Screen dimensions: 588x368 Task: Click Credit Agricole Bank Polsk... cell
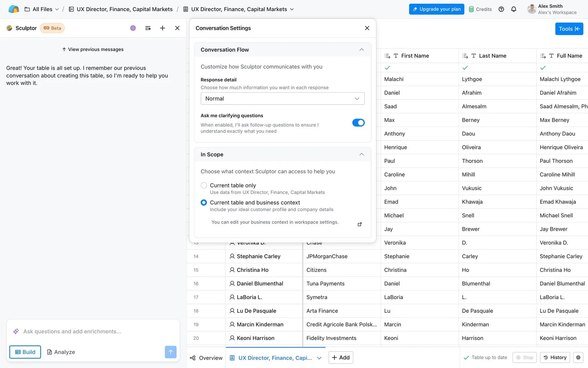click(342, 324)
